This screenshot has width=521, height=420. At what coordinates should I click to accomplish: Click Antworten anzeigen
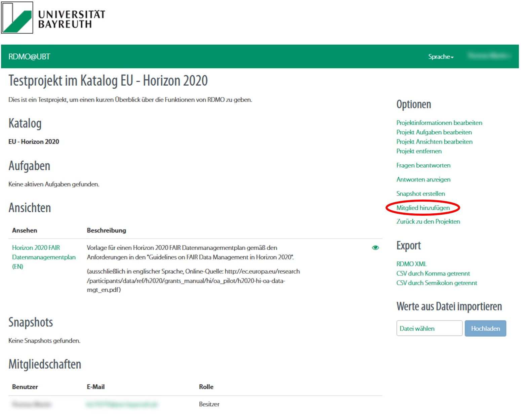423,179
